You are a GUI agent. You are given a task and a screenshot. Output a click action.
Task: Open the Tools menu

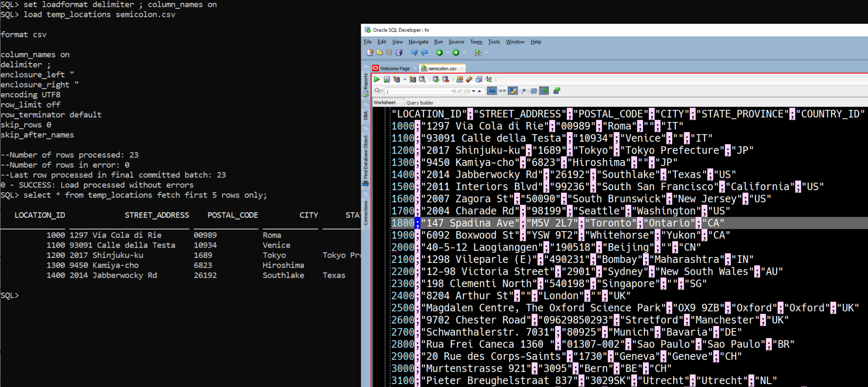pyautogui.click(x=493, y=41)
